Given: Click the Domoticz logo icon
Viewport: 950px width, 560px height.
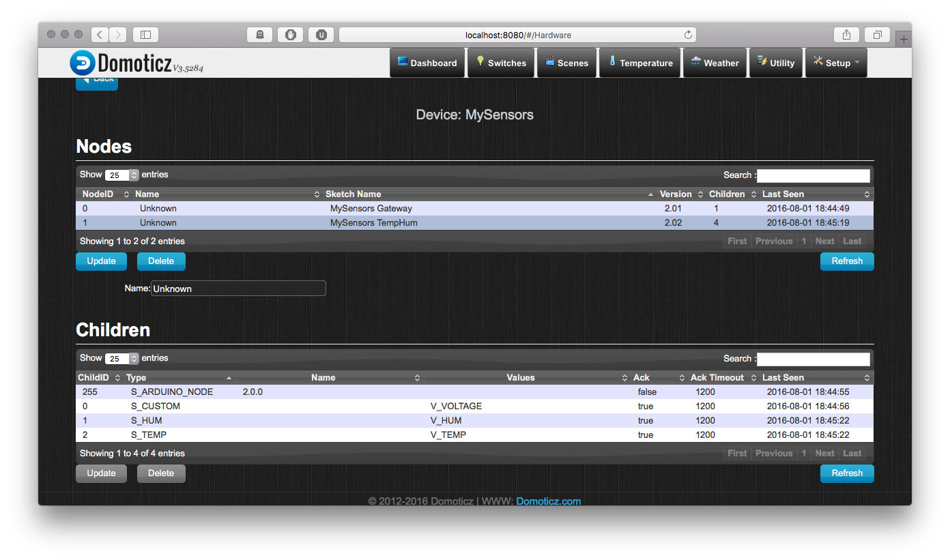Looking at the screenshot, I should pyautogui.click(x=83, y=63).
